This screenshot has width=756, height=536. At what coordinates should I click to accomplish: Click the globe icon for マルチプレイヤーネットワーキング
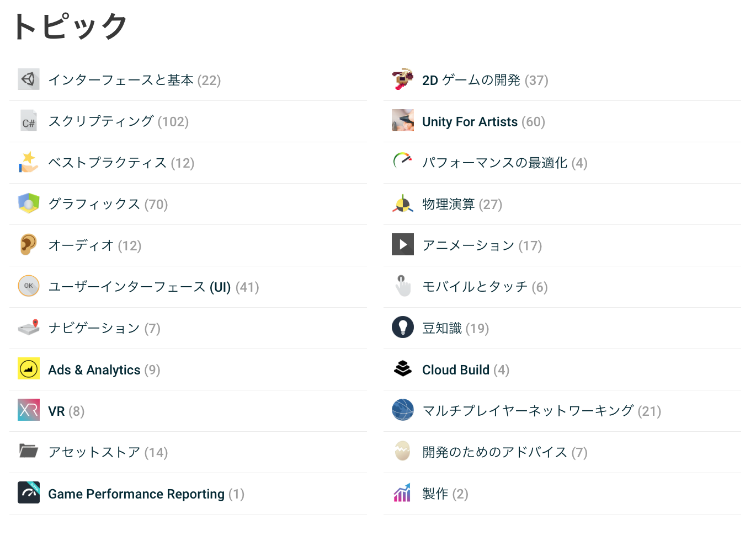(x=403, y=410)
